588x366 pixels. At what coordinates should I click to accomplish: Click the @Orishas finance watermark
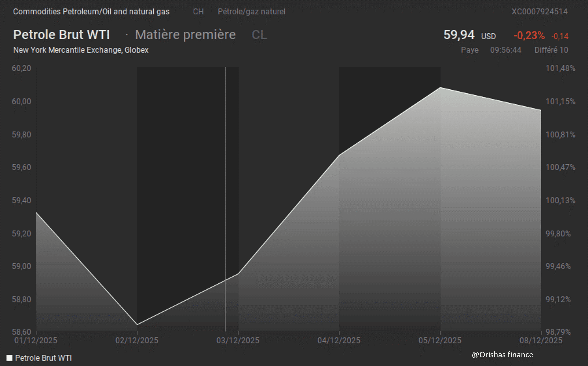(x=502, y=355)
